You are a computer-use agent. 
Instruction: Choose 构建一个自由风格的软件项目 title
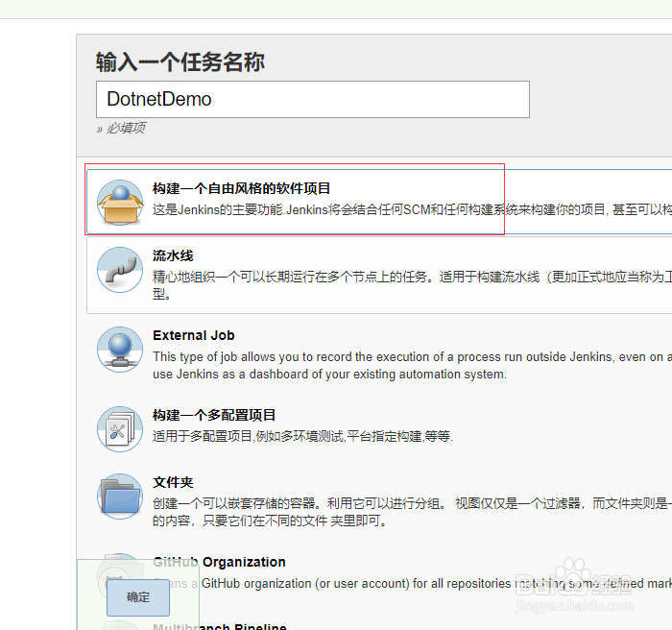[x=241, y=188]
